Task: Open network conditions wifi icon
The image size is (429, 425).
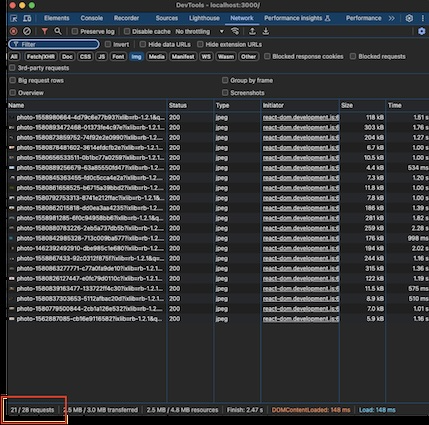Action: click(x=235, y=31)
